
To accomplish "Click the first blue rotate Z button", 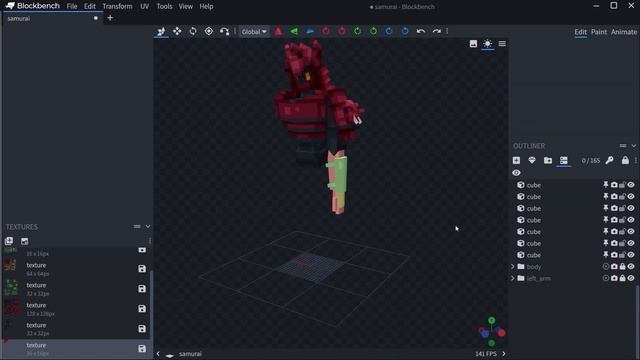I will 389,31.
